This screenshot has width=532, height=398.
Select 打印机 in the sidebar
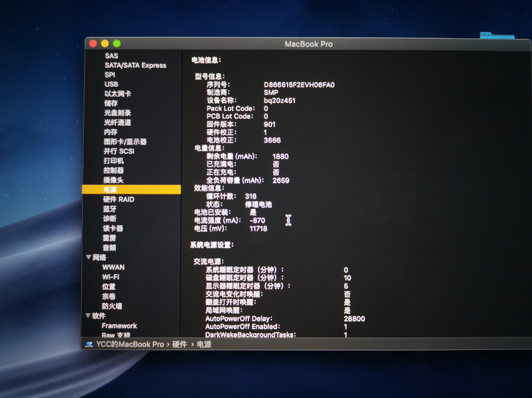point(114,161)
